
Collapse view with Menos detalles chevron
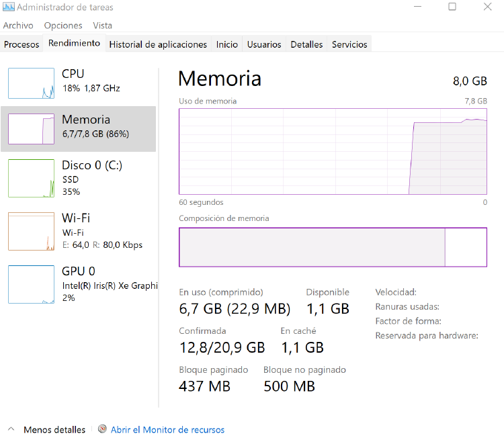point(11,429)
